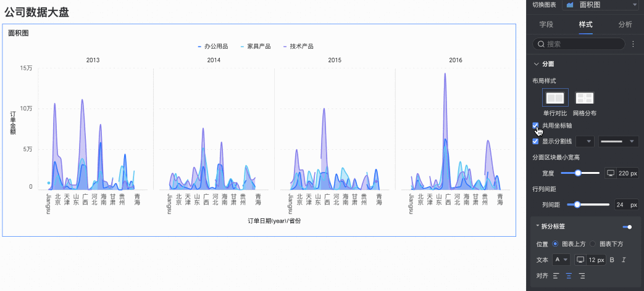The width and height of the screenshot is (644, 291).
Task: Click the 分面区块最小宽高 label
Action: click(x=556, y=157)
